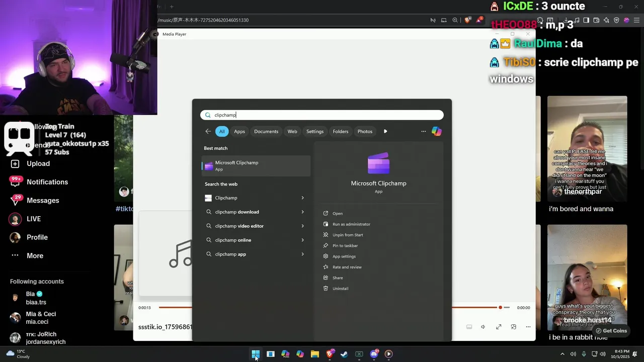Switch to the Settings filter tab

(x=315, y=131)
